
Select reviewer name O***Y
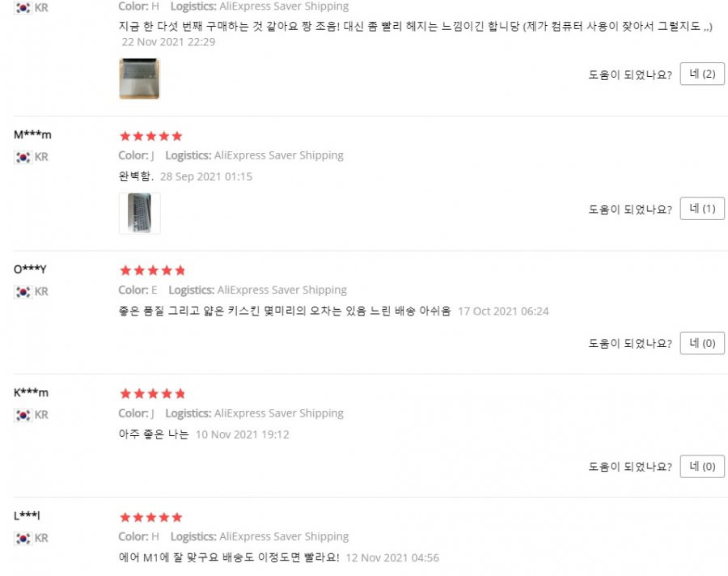[30, 269]
